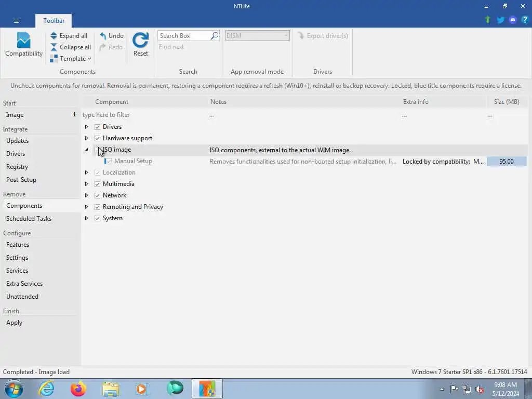Screen dimensions: 532x399
Task: Open Scheduled Tasks page
Action: pos(41,219)
